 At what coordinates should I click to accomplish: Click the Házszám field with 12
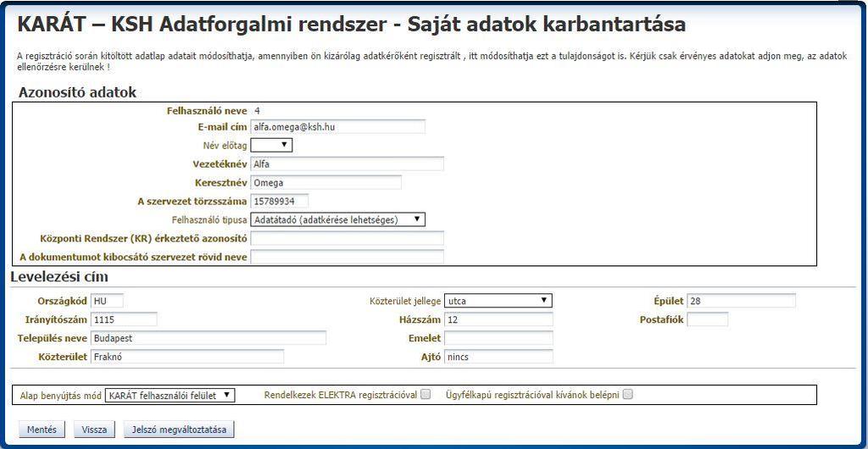498,319
